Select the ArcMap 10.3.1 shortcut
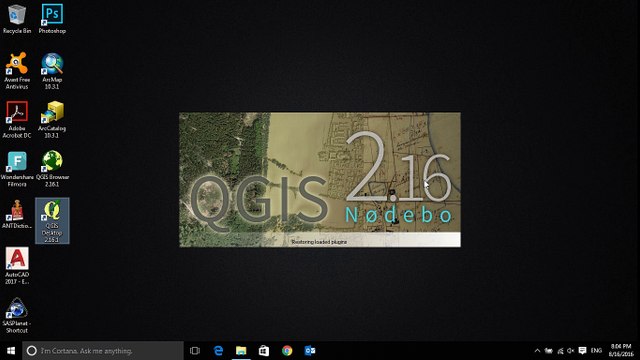This screenshot has height=360, width=640. click(x=52, y=71)
